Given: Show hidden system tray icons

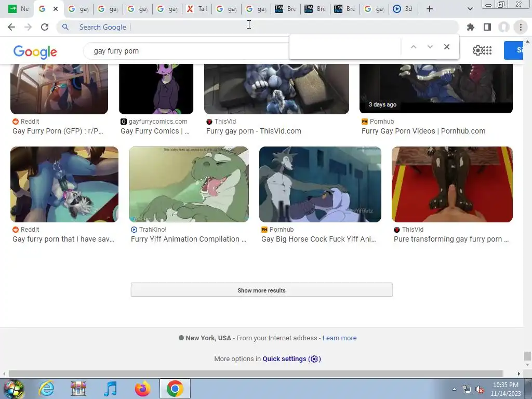Looking at the screenshot, I should point(454,389).
